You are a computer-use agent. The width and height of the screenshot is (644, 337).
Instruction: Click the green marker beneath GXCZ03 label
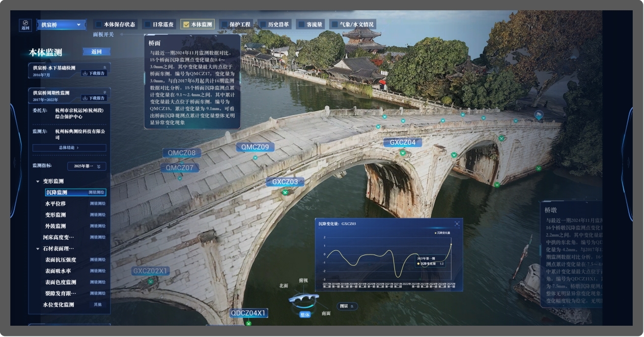(x=284, y=192)
